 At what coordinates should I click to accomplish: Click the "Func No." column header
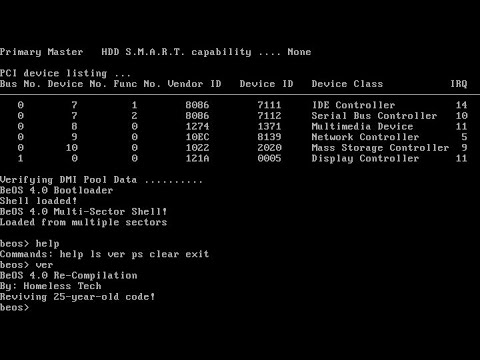pos(137,84)
